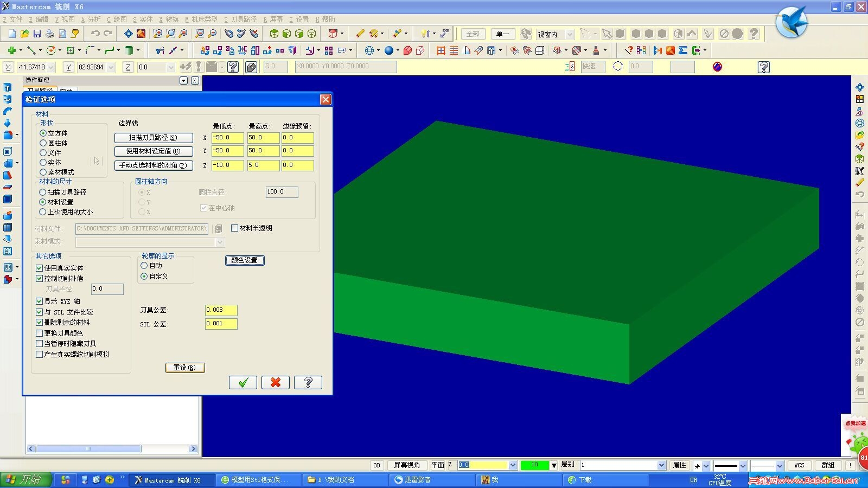Viewport: 868px width, 488px height.
Task: Open the 文件 menu
Action: coord(12,20)
